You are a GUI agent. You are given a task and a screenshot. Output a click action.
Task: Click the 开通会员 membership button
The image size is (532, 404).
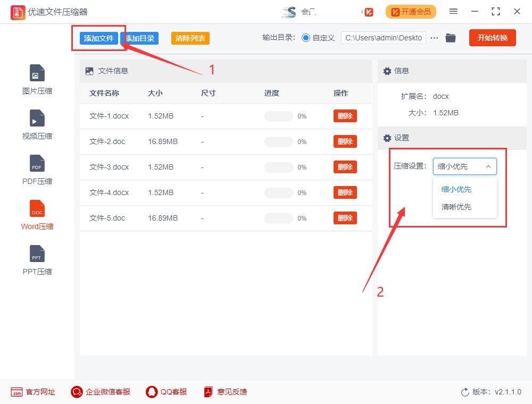411,11
